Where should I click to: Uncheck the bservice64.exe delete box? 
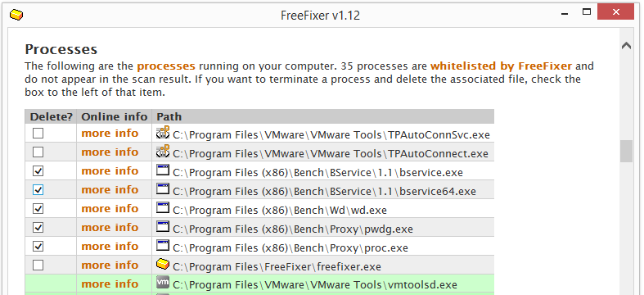click(38, 189)
